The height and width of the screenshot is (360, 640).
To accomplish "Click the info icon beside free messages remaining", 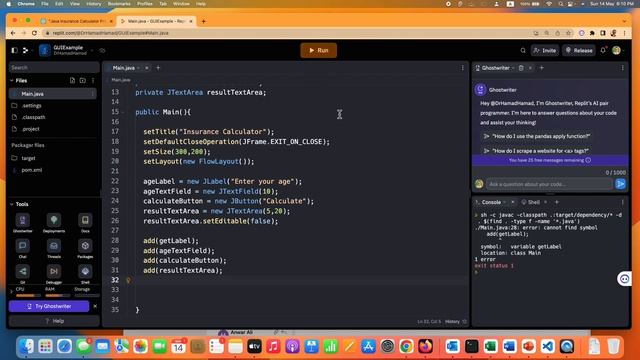I will pyautogui.click(x=588, y=160).
